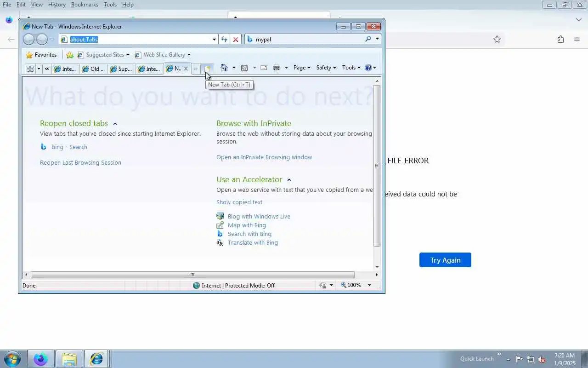Click Reopen Last Browsing Session

pos(80,163)
